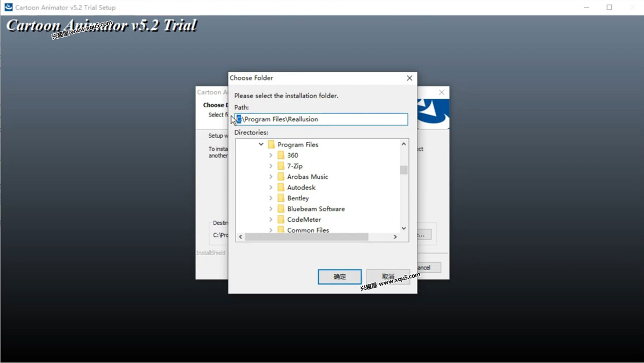
Task: Collapse the Program Files tree node
Action: [x=261, y=144]
